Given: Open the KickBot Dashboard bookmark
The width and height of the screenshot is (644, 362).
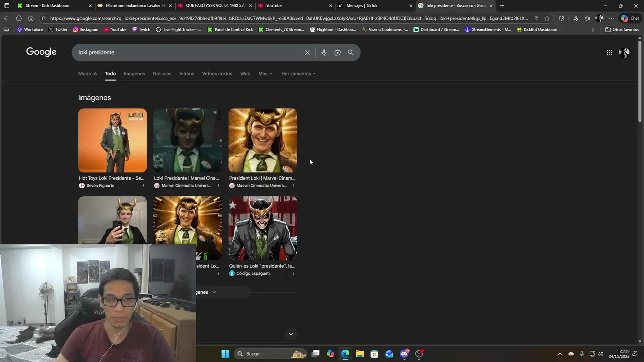Looking at the screenshot, I should (537, 30).
